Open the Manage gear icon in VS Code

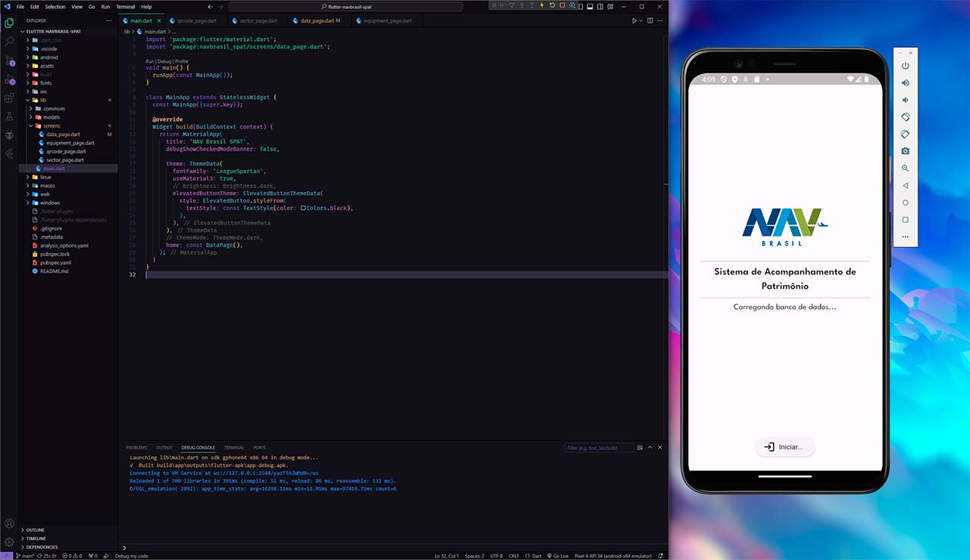click(9, 542)
